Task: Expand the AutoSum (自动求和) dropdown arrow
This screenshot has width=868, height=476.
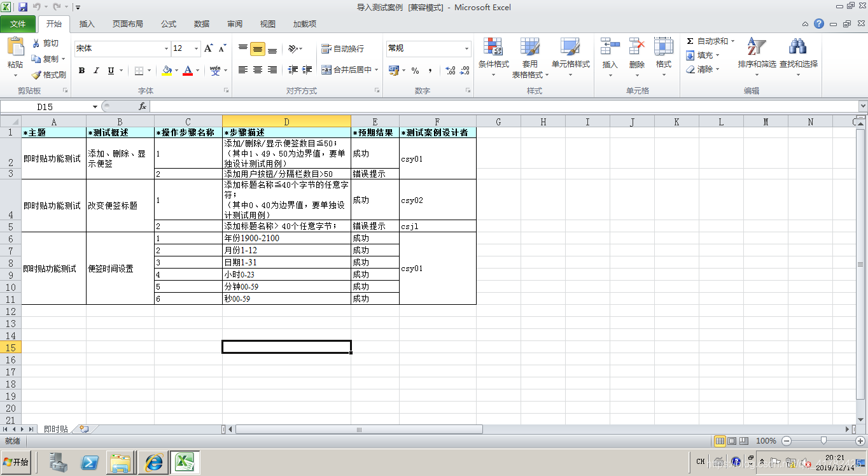Action: pyautogui.click(x=732, y=41)
